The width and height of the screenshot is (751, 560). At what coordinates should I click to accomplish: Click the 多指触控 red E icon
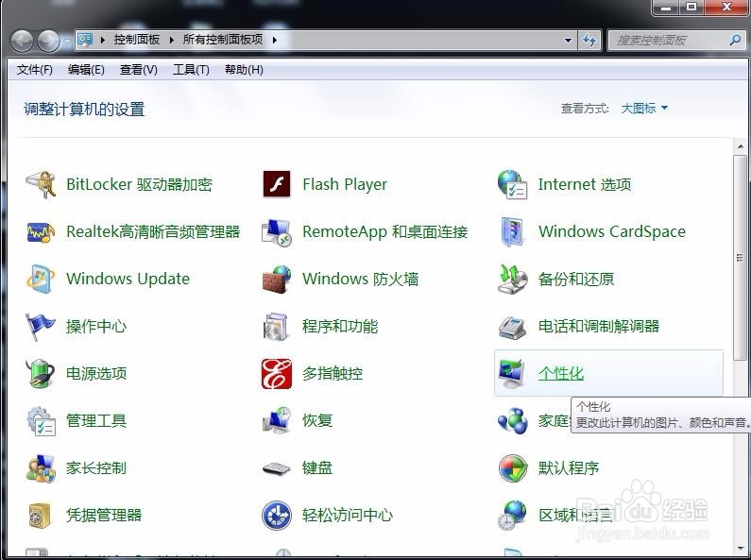[277, 374]
